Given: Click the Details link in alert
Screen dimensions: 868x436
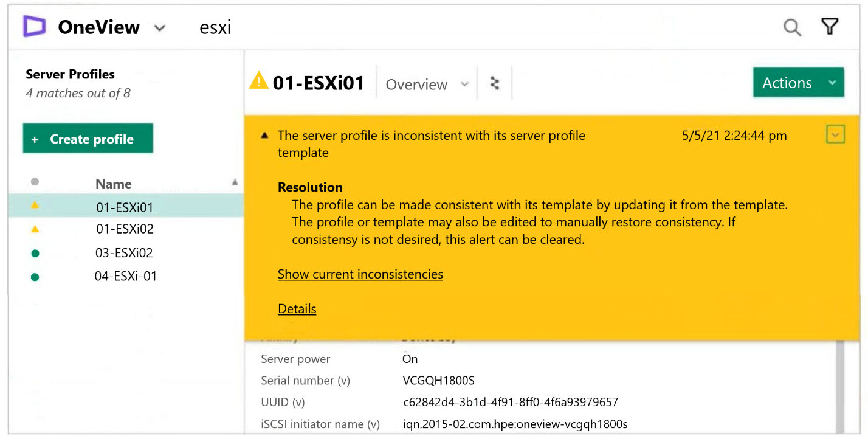Looking at the screenshot, I should [297, 309].
